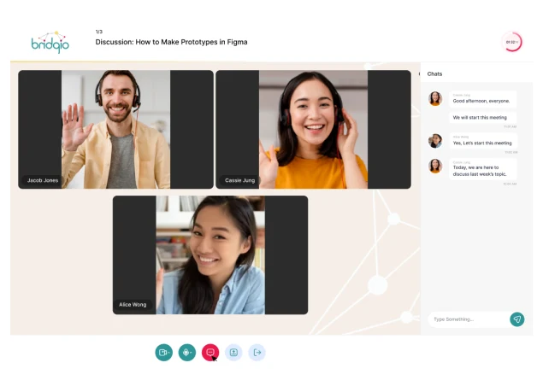Click the circular meeting timer indicator
The height and width of the screenshot is (392, 543).
[512, 42]
